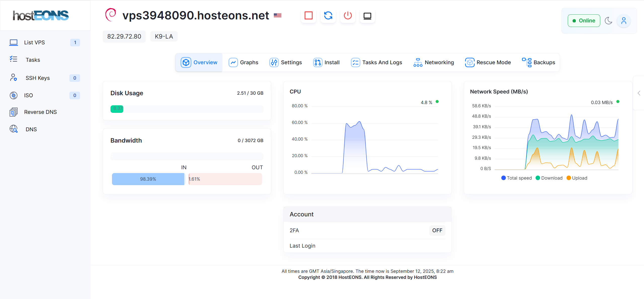Click the Reverse DNS document icon
The height and width of the screenshot is (299, 644).
pos(14,112)
